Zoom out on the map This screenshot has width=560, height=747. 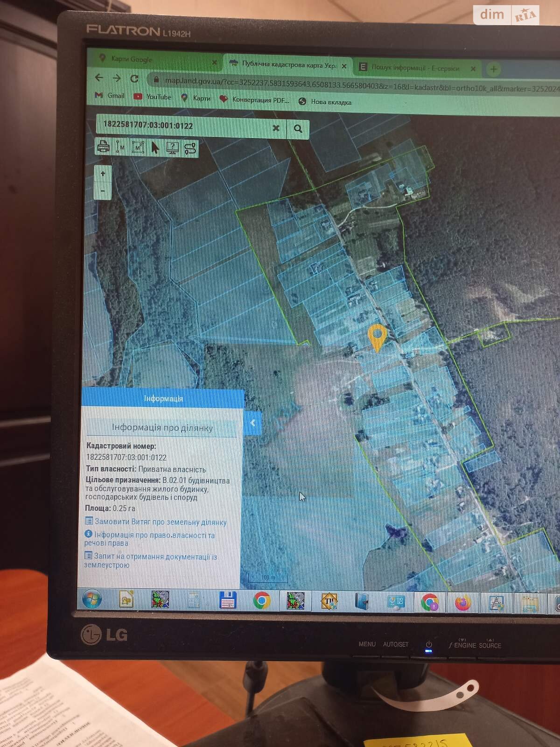103,191
